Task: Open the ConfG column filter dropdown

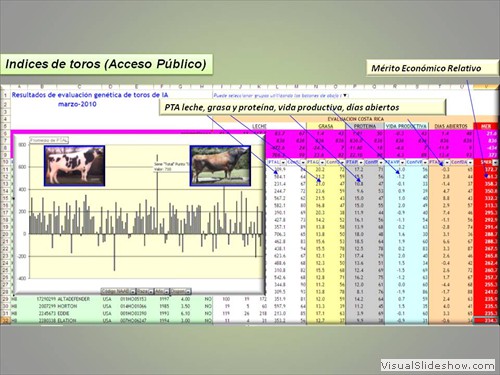Action: coord(342,162)
